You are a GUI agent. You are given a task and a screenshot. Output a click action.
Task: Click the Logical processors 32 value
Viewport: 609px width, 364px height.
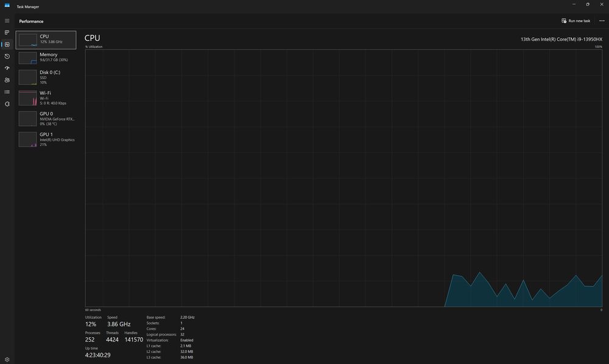tap(182, 335)
